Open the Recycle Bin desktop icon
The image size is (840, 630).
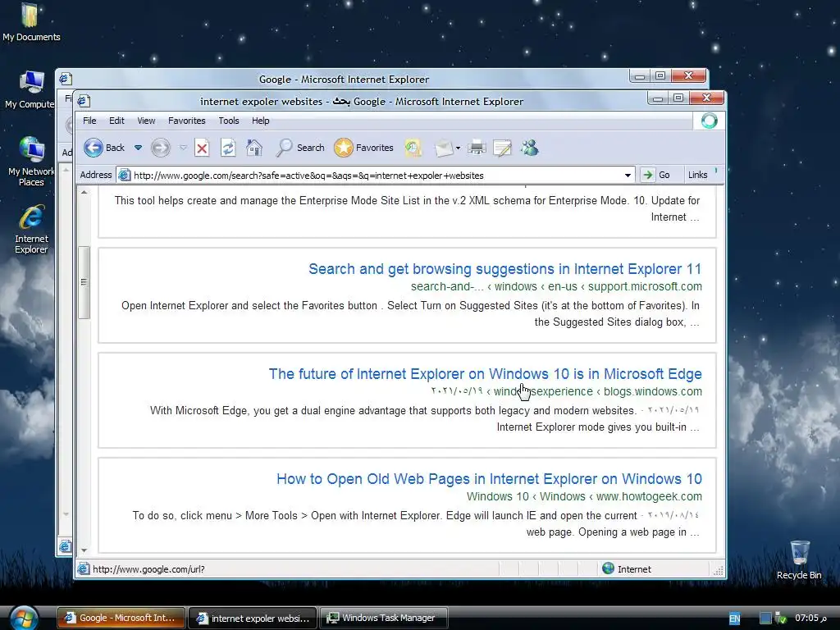tap(799, 559)
